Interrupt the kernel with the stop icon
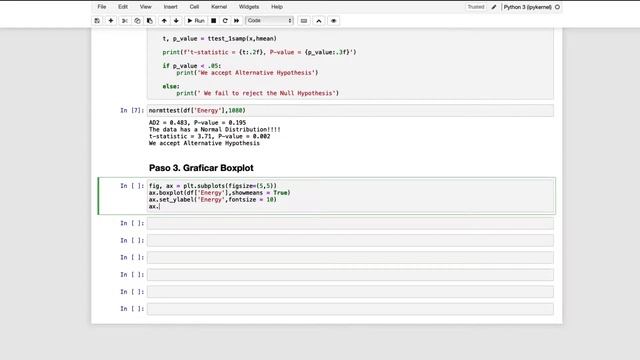 point(213,21)
